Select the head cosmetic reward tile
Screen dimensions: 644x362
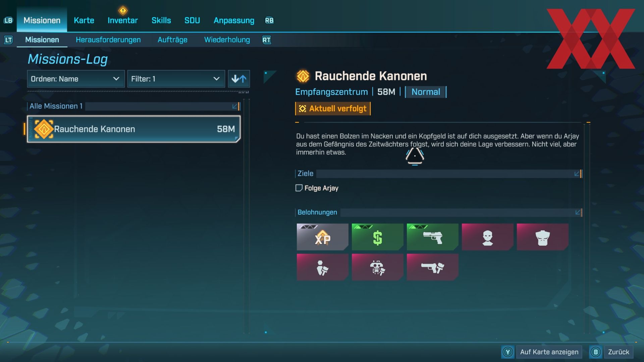pos(487,237)
